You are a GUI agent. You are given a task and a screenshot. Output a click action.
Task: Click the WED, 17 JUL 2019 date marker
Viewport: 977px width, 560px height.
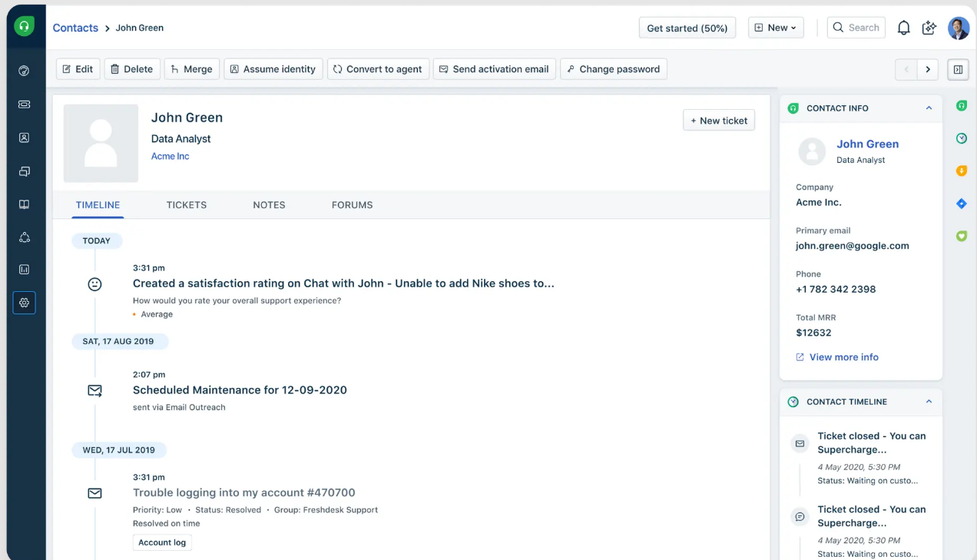119,451
